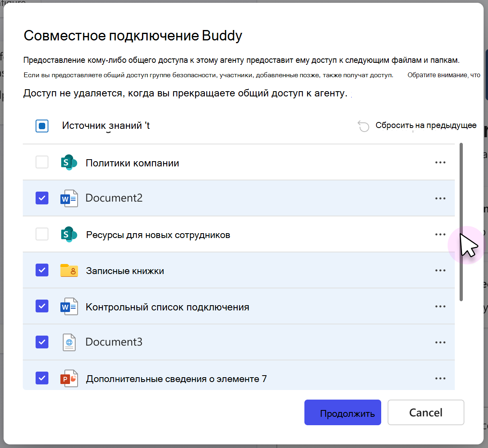Click the folder icon for Записные книжки

coord(69,270)
